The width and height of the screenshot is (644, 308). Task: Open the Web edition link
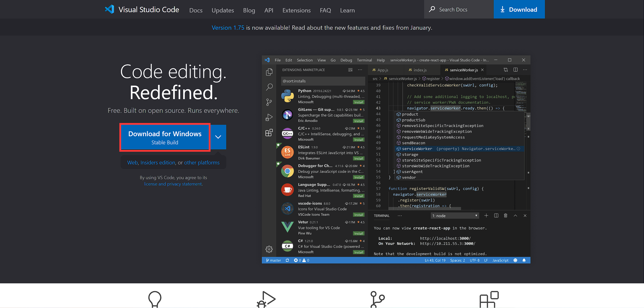pyautogui.click(x=132, y=162)
